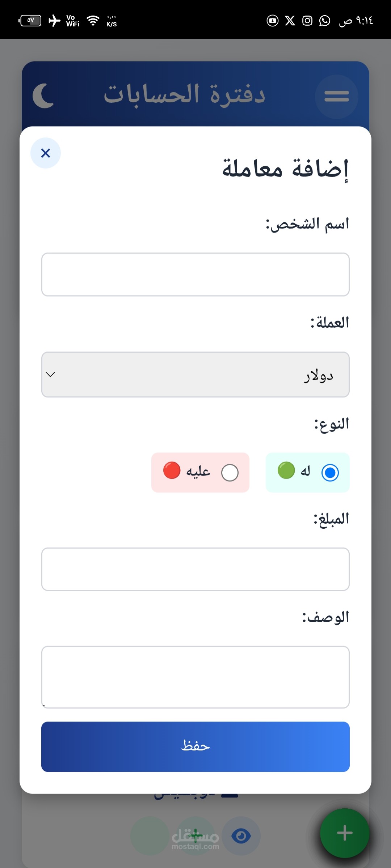Tap the blue eye icon

(x=241, y=836)
